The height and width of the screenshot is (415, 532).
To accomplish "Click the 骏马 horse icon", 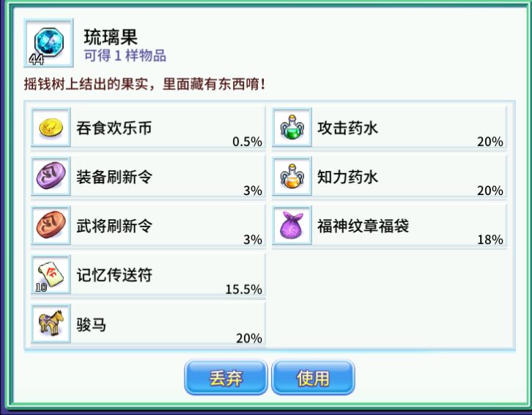I will pyautogui.click(x=51, y=323).
